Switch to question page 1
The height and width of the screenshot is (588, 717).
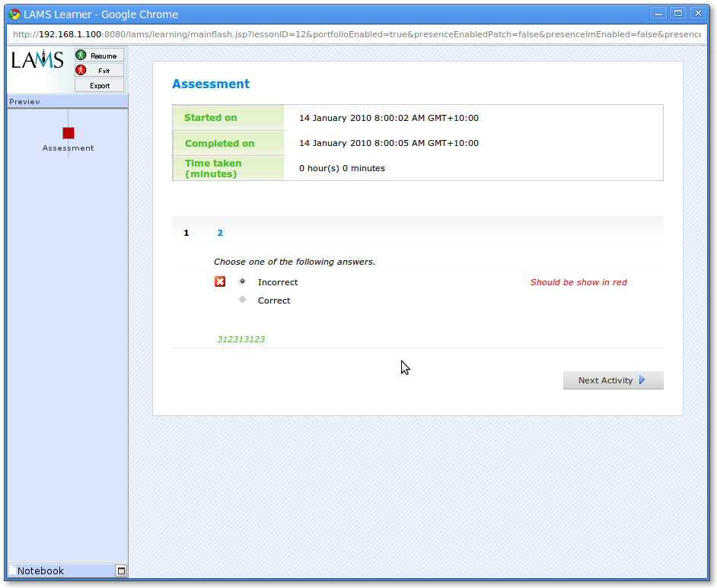click(x=186, y=233)
